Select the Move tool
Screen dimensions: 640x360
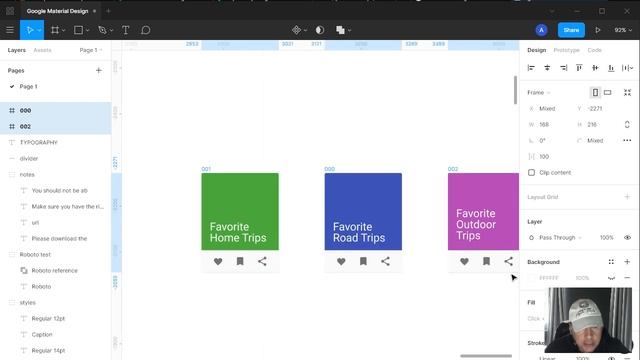click(29, 30)
